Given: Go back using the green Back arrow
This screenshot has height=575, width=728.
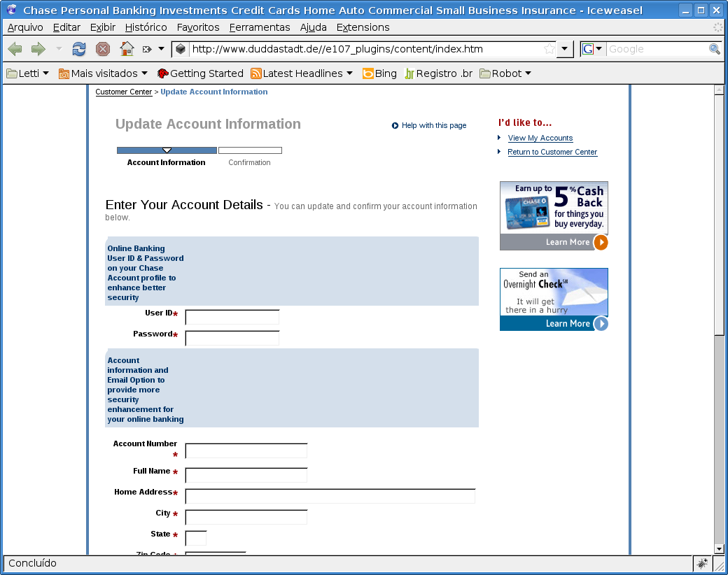Looking at the screenshot, I should tap(15, 49).
